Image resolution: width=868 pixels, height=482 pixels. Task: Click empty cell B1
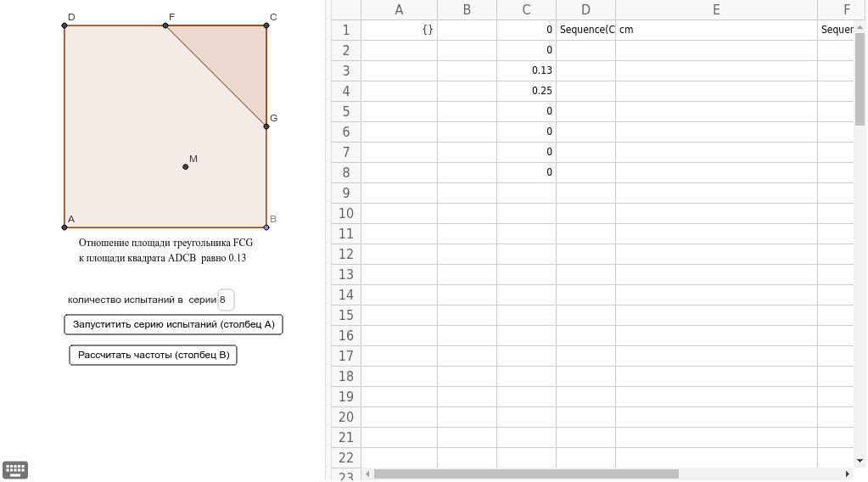(468, 30)
